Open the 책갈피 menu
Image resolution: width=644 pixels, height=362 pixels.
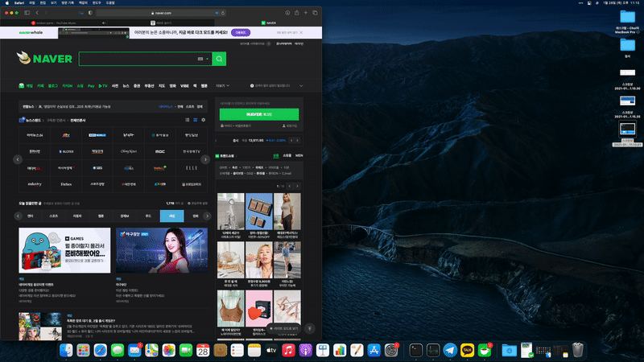[x=84, y=2]
